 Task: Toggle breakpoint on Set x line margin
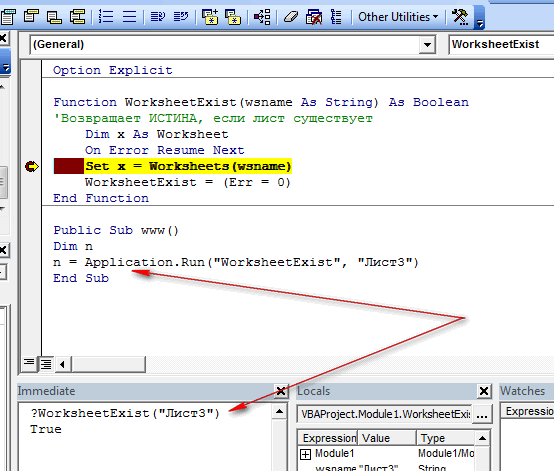tap(31, 166)
